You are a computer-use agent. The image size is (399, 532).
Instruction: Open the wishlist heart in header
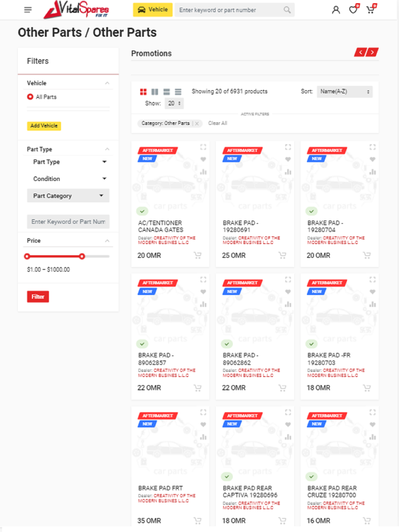(x=354, y=9)
